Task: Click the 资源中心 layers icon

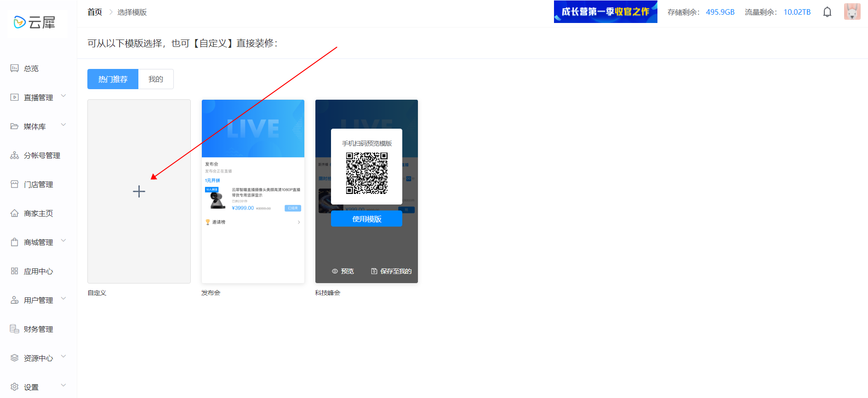Action: point(15,358)
